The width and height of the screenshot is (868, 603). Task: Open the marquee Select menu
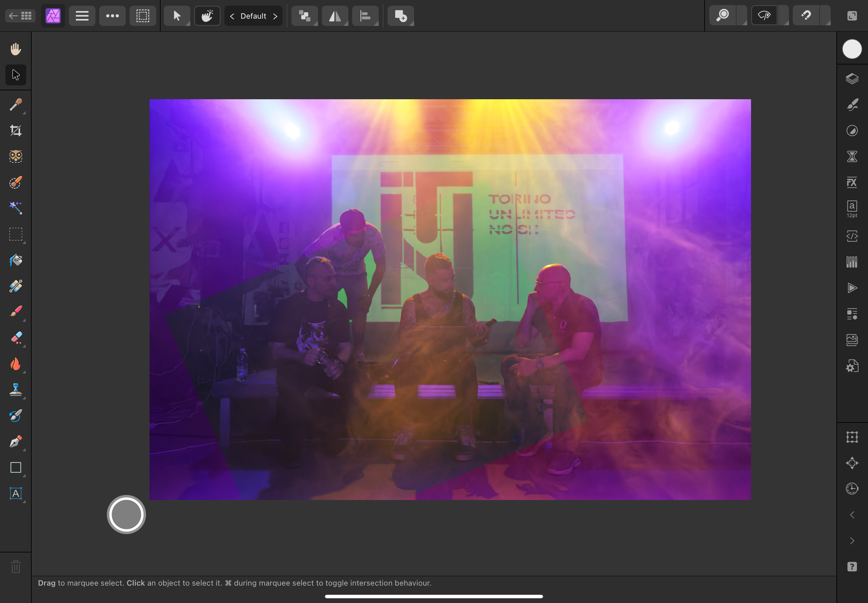point(143,16)
